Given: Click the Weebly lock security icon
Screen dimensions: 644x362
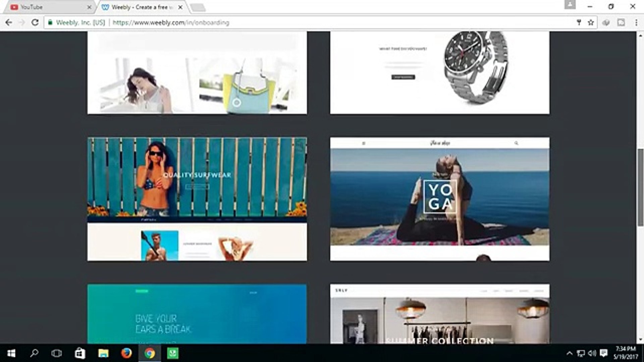Looking at the screenshot, I should [x=50, y=22].
